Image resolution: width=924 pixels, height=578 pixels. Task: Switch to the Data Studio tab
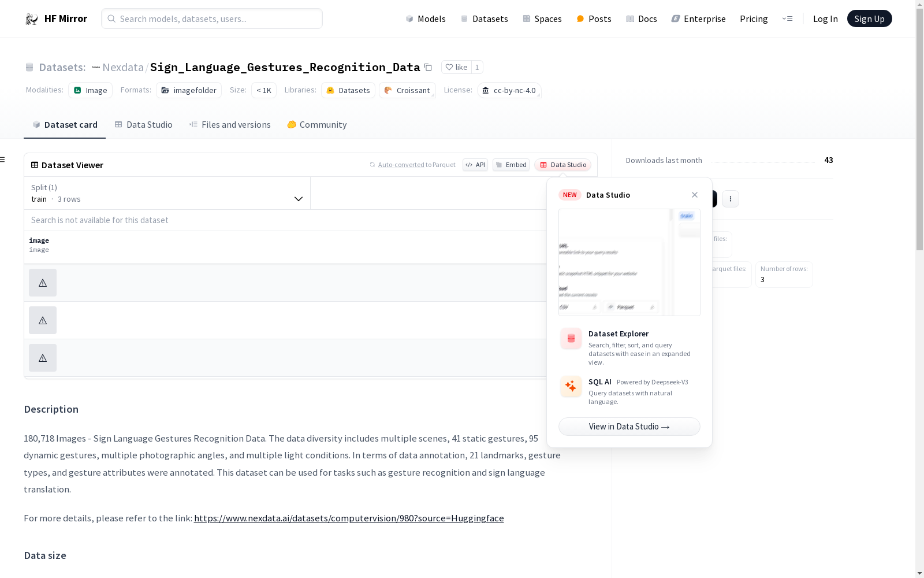(x=144, y=124)
